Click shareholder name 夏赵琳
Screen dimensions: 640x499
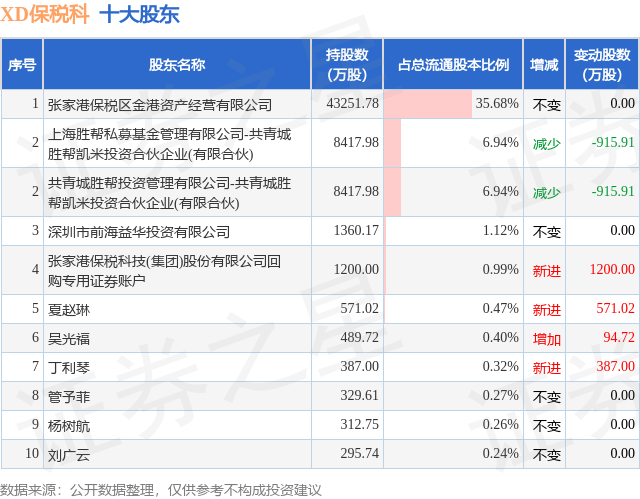69,310
